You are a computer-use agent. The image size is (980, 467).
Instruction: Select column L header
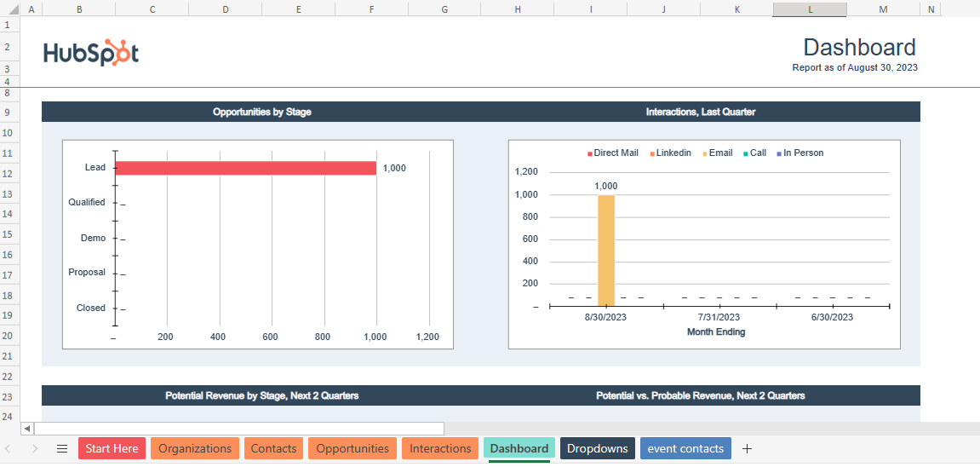click(x=810, y=9)
